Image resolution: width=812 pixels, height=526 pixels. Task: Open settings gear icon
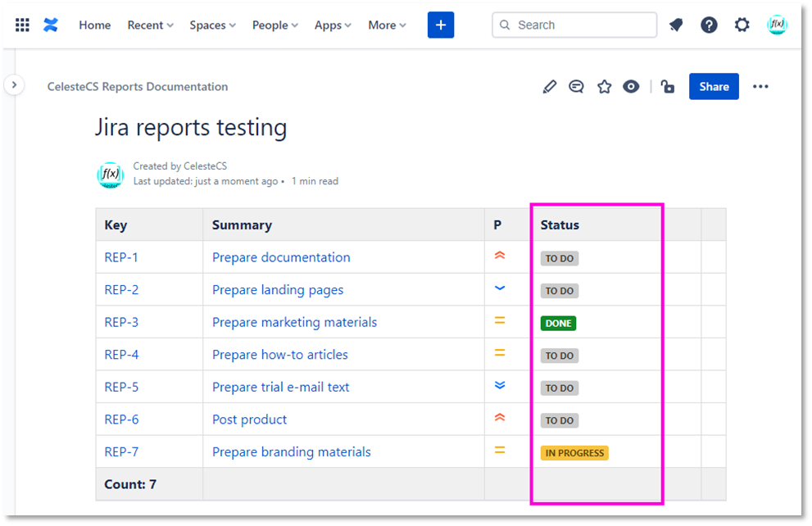click(742, 25)
